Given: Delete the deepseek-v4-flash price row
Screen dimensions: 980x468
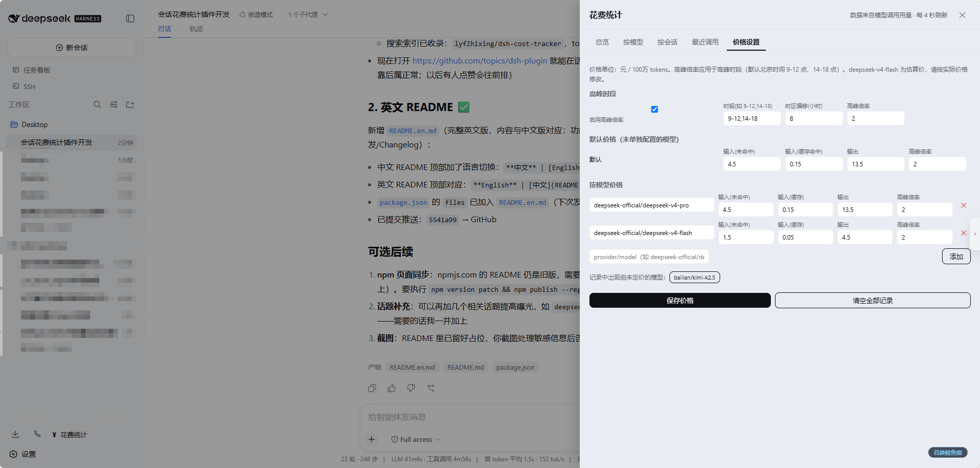Looking at the screenshot, I should pos(964,233).
